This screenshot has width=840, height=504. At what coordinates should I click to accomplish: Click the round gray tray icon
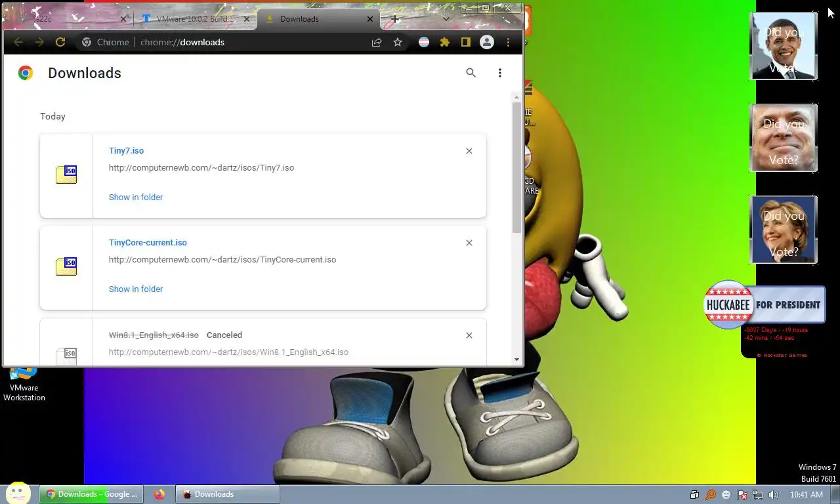coord(726,495)
